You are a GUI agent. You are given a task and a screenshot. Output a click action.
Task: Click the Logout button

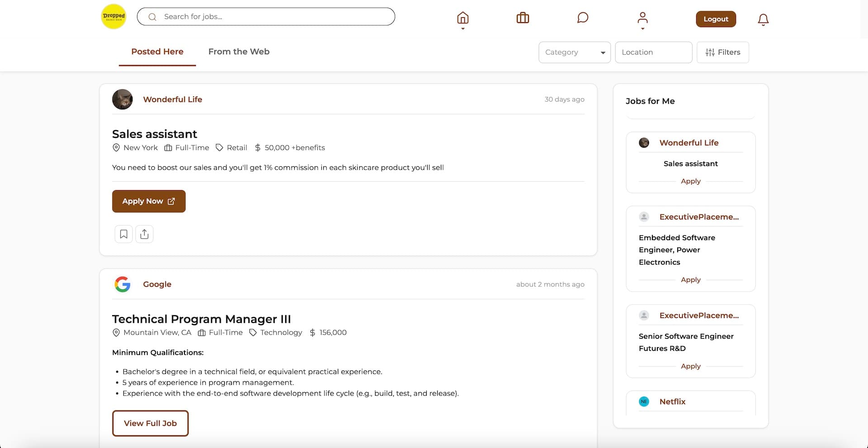pyautogui.click(x=716, y=19)
